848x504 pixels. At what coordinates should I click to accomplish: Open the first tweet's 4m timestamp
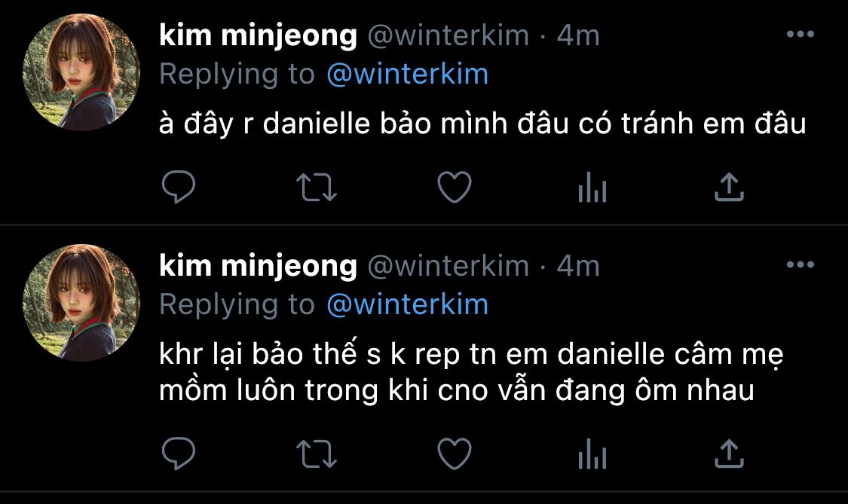point(578,35)
